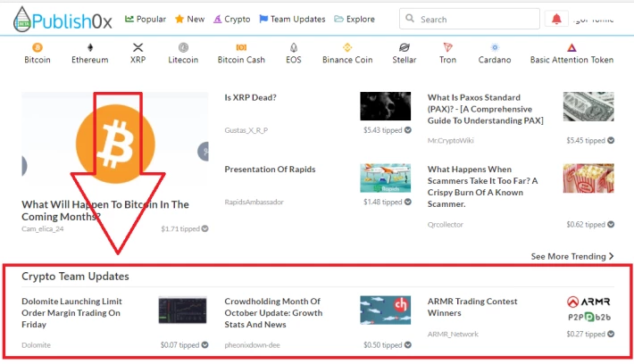Viewport: 634px width, 364px height.
Task: Open 'What Will Happen To Bitcoin' article
Action: [x=105, y=211]
